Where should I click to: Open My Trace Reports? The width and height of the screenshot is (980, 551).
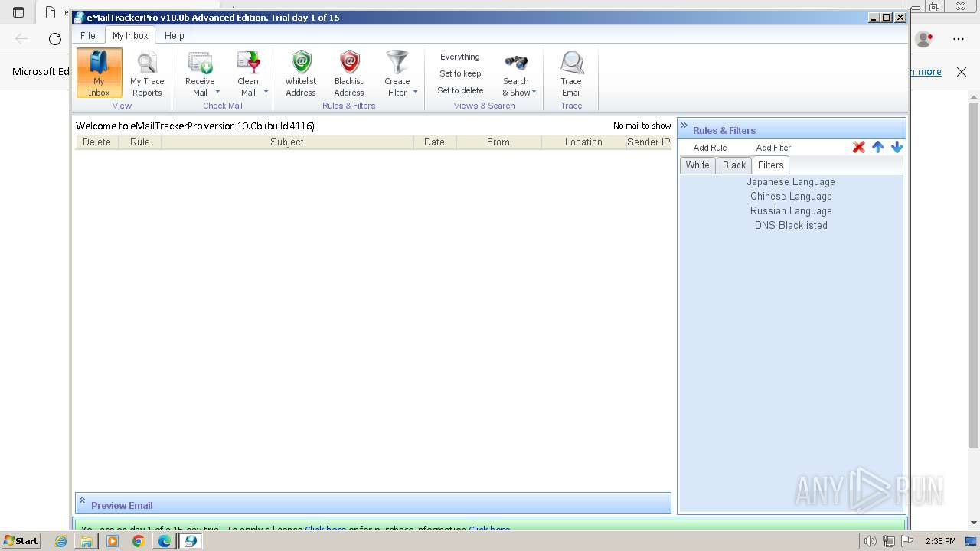pos(147,73)
